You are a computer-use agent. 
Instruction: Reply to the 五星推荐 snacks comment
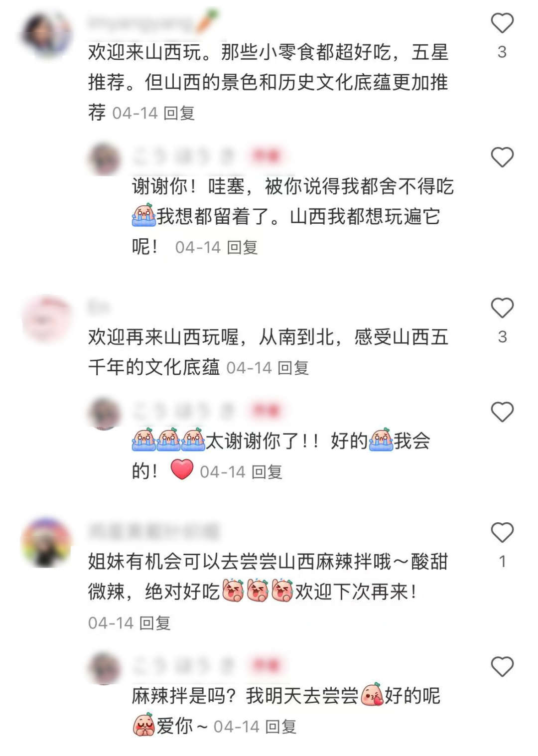tap(179, 114)
